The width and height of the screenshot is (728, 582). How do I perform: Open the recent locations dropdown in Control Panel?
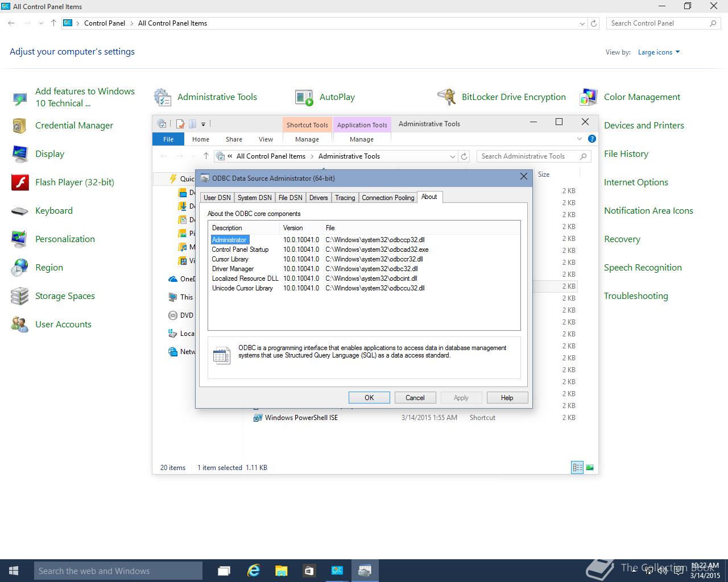(x=41, y=23)
